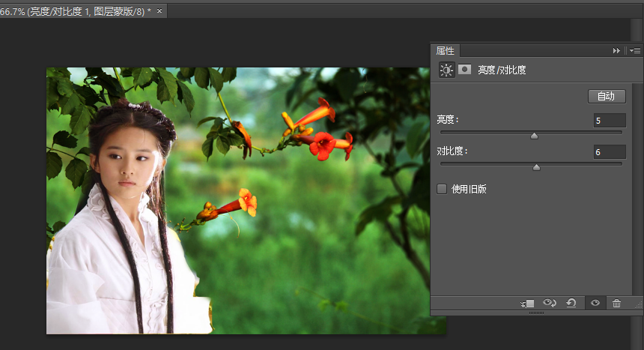View previous state eye-arrow icon
The width and height of the screenshot is (644, 350).
[x=549, y=303]
